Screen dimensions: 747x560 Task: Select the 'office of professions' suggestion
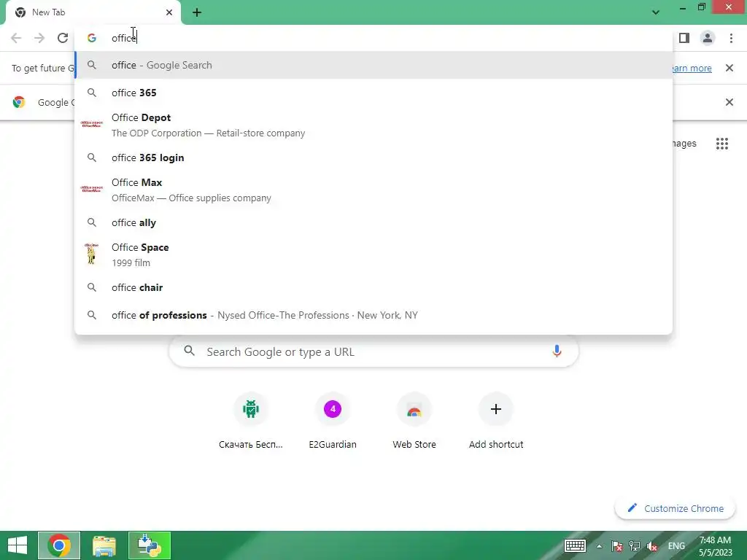[x=374, y=315]
